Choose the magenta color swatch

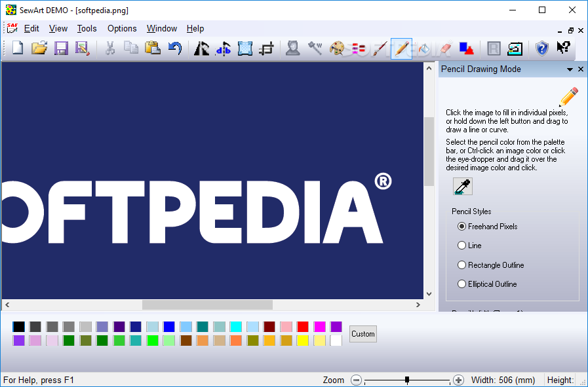tap(319, 327)
